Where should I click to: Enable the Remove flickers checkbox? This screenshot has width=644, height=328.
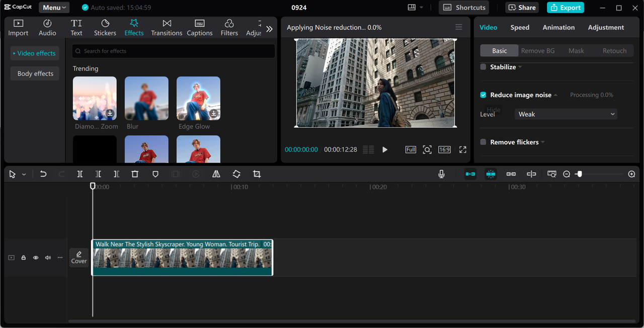pos(483,142)
